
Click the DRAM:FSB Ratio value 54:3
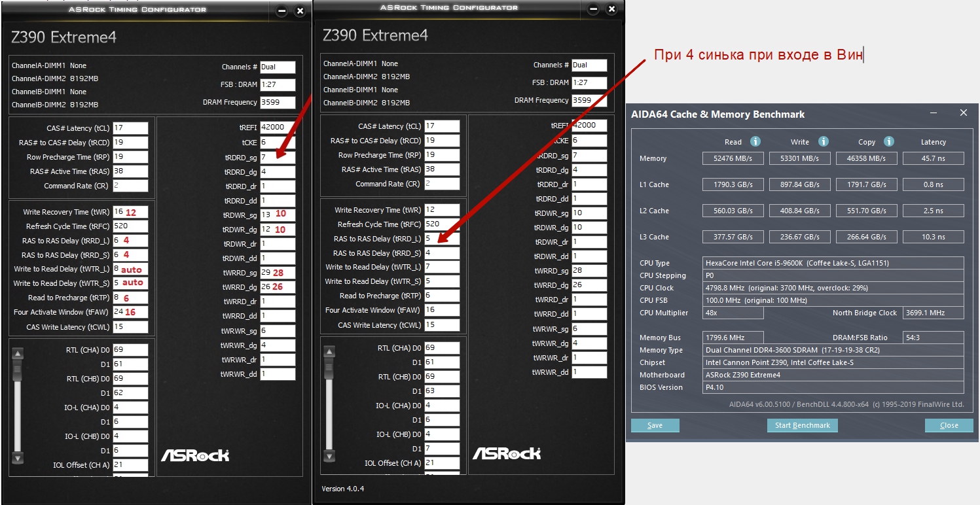click(x=934, y=338)
